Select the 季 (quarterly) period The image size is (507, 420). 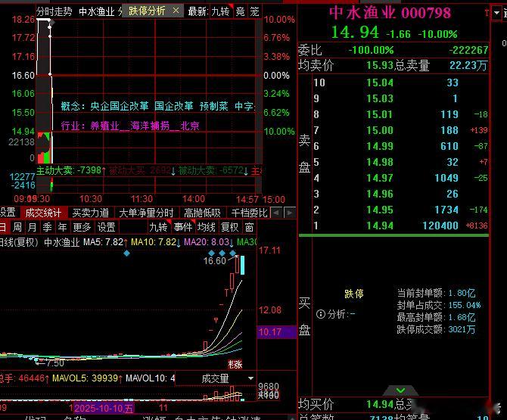pyautogui.click(x=47, y=227)
